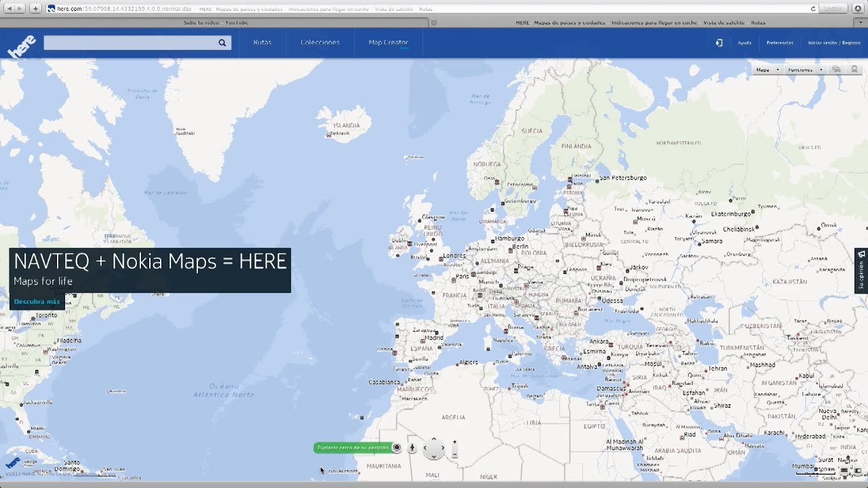This screenshot has height=488, width=868.
Task: Open Preferencias in the header
Action: [780, 43]
